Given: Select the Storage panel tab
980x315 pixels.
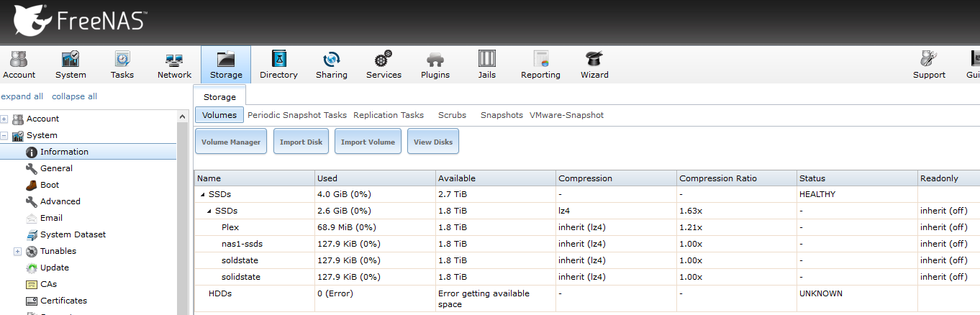Looking at the screenshot, I should pyautogui.click(x=219, y=96).
